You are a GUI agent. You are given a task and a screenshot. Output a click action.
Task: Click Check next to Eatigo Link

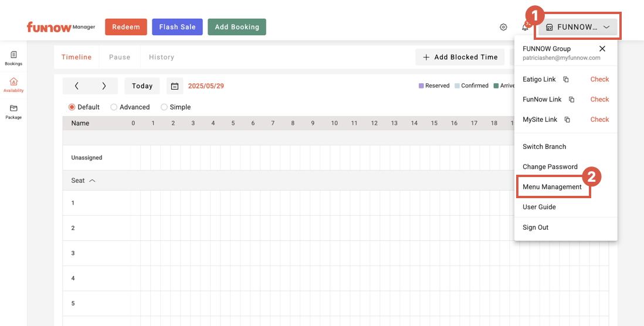coord(599,80)
